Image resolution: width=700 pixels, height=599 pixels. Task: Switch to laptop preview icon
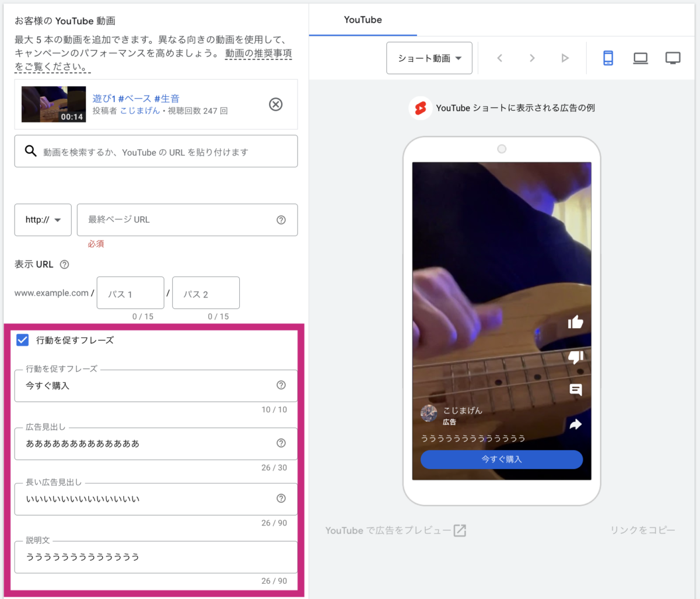pyautogui.click(x=640, y=58)
